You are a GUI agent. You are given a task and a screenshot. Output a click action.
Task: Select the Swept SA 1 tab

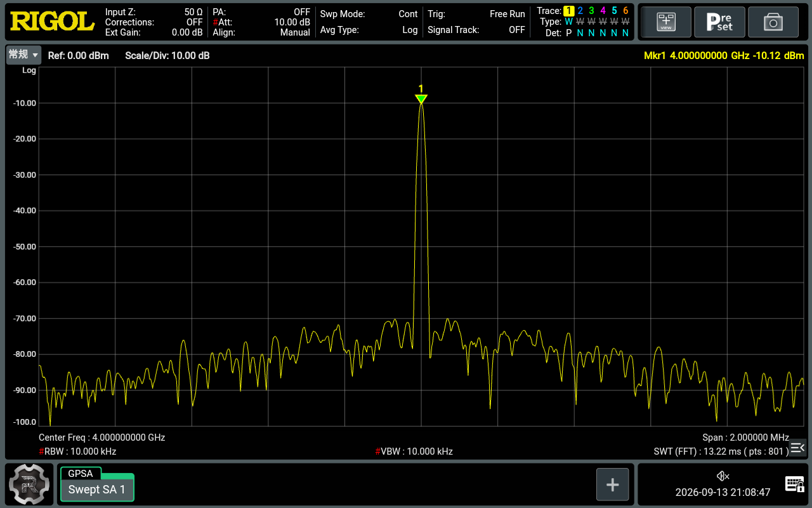tap(97, 489)
